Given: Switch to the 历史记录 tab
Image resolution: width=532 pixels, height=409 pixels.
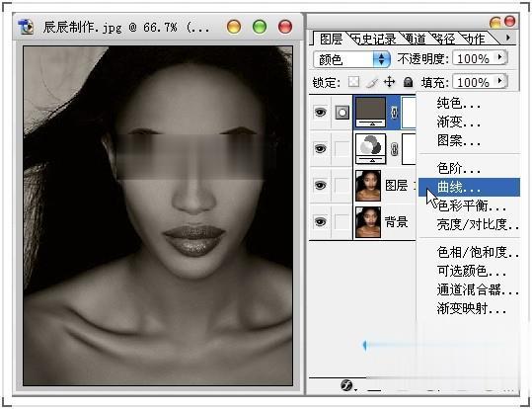Looking at the screenshot, I should click(x=374, y=40).
